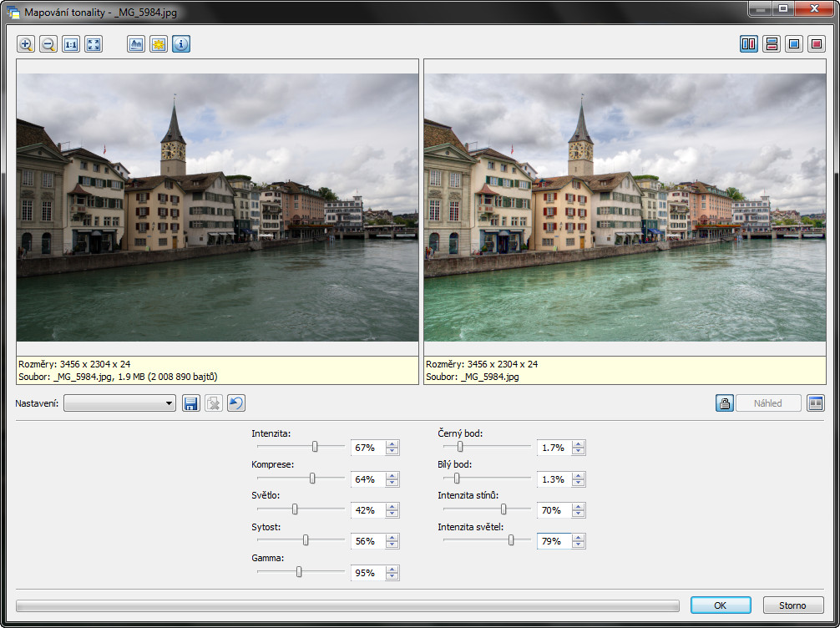The height and width of the screenshot is (628, 840).
Task: Toggle the image information panel
Action: point(181,44)
